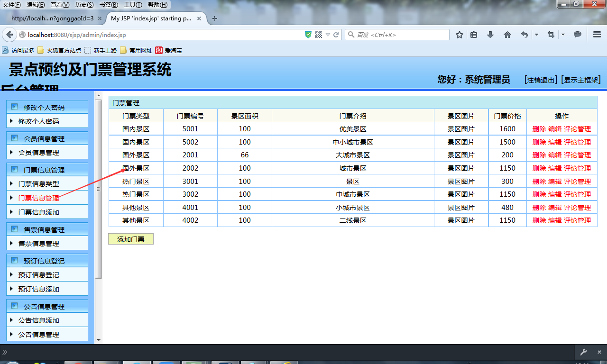This screenshot has width=607, height=364.
Task: Open the 文件(F) menu
Action: (12, 5)
